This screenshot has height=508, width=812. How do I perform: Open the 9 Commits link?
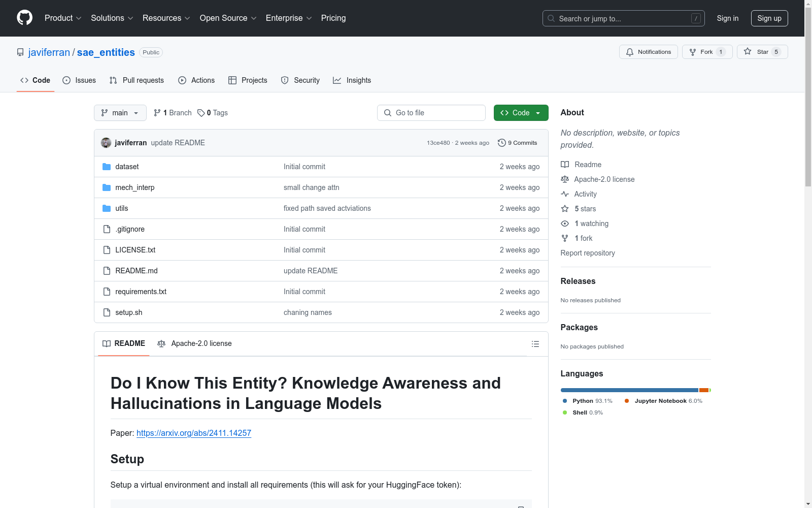[x=517, y=143]
